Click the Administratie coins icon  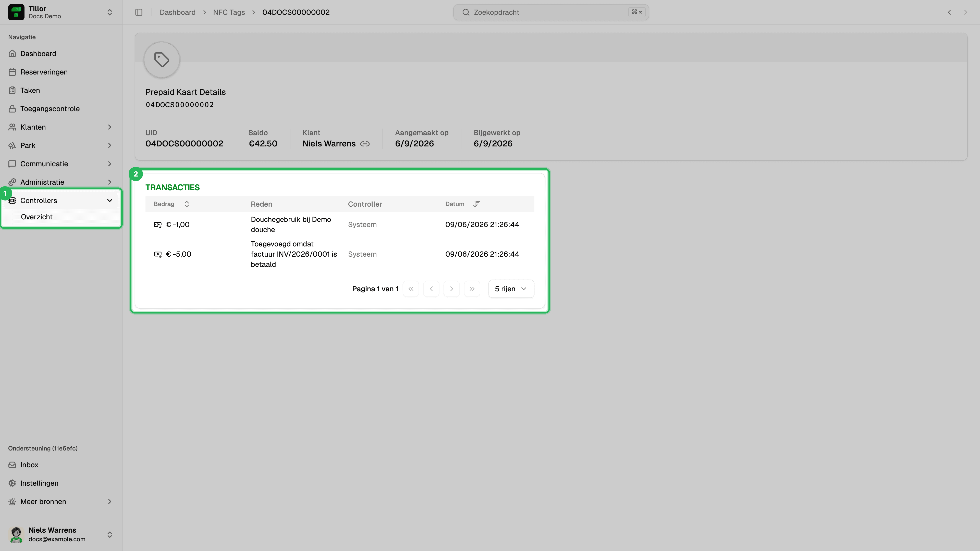coord(12,182)
